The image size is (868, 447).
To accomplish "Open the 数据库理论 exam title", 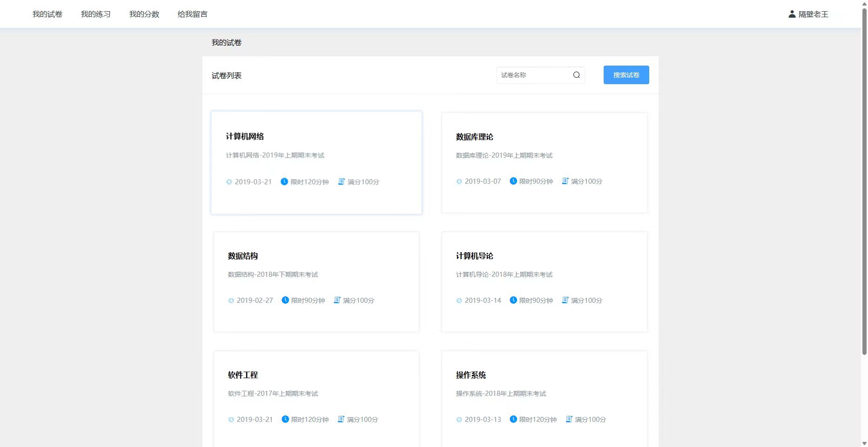I will [x=475, y=137].
